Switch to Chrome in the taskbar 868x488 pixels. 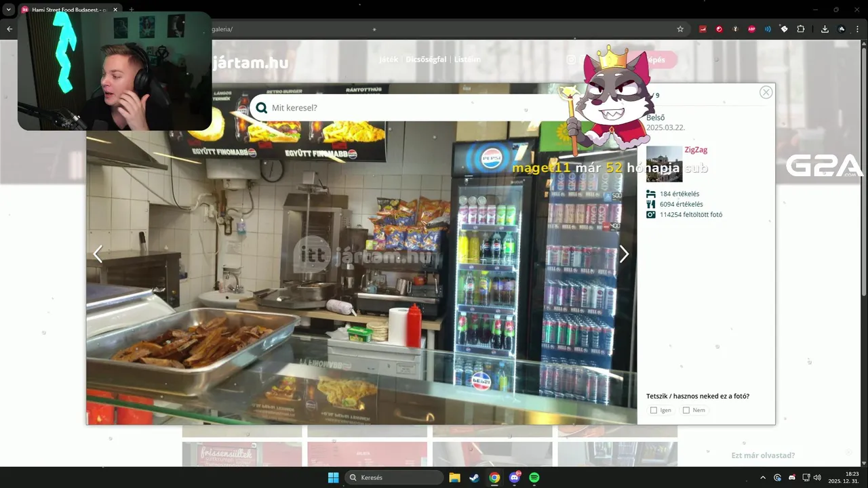[x=494, y=477]
